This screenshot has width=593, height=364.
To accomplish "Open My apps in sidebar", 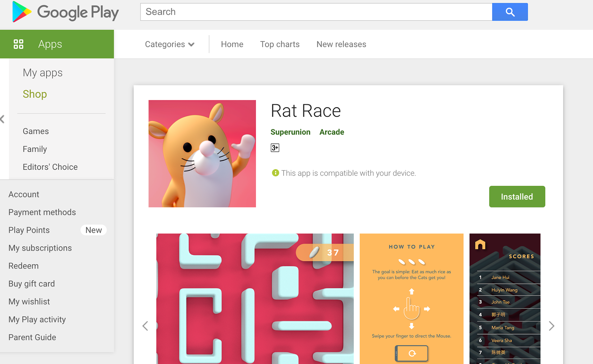I will [x=43, y=73].
